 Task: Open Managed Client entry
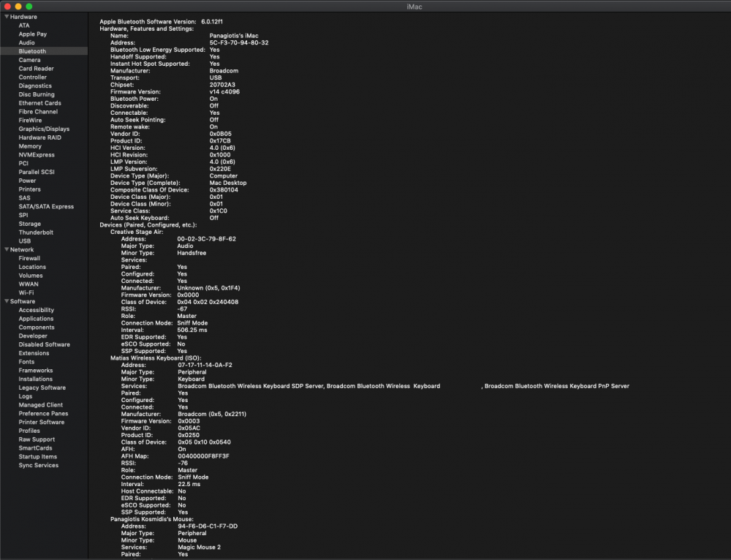click(x=40, y=405)
